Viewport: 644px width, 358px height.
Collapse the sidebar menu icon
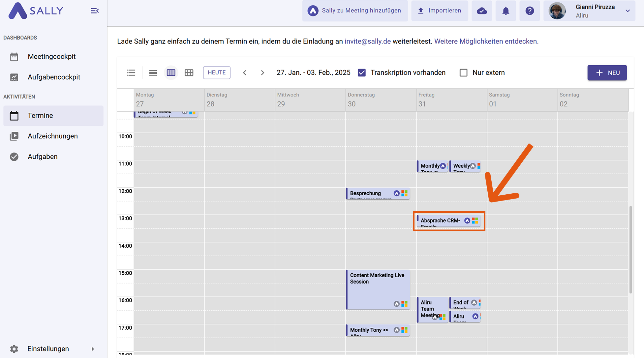[95, 11]
